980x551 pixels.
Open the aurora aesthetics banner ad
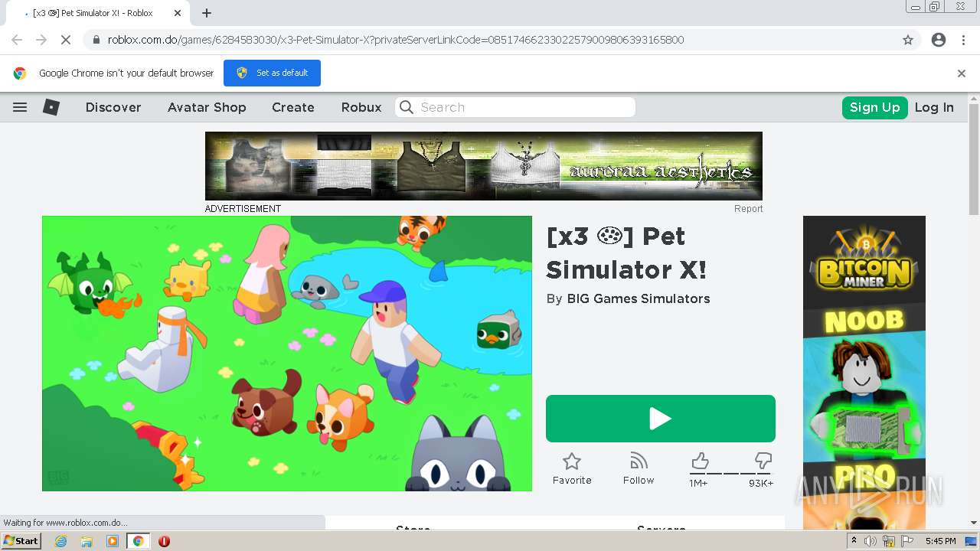pyautogui.click(x=484, y=166)
